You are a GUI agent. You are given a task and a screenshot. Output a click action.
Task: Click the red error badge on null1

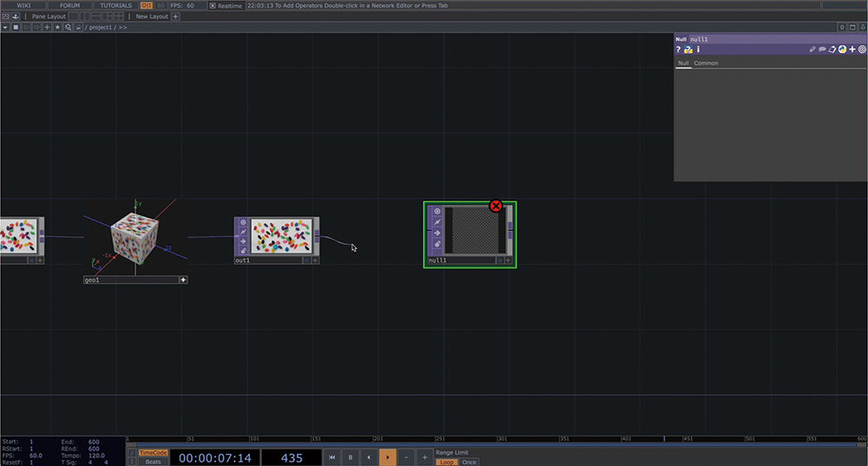(496, 206)
